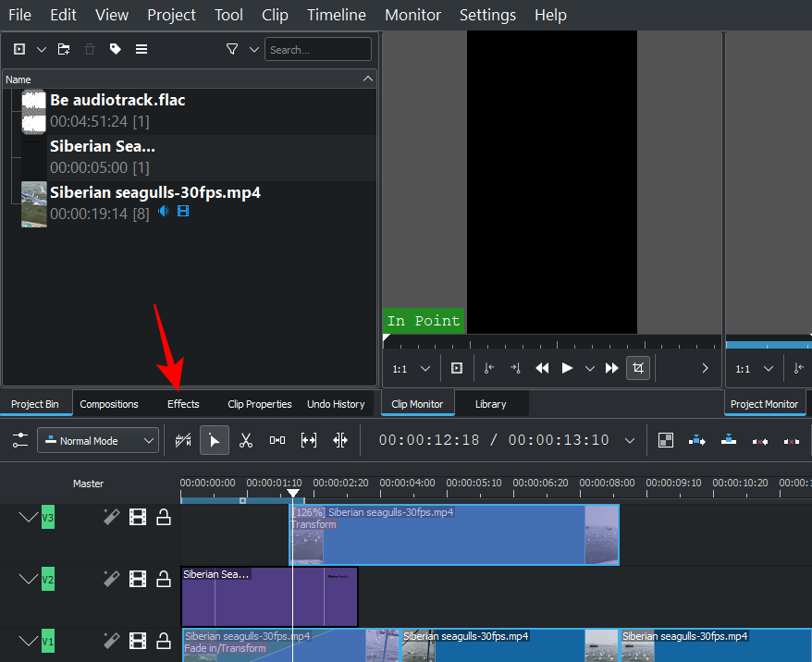Fast forward in Clip Monitor
Viewport: 812px width, 662px height.
[x=611, y=368]
